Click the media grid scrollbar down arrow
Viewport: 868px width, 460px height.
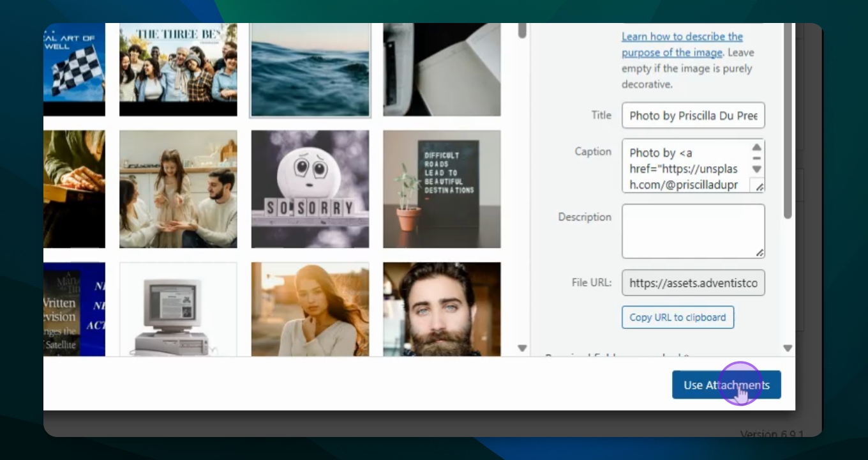(x=522, y=348)
